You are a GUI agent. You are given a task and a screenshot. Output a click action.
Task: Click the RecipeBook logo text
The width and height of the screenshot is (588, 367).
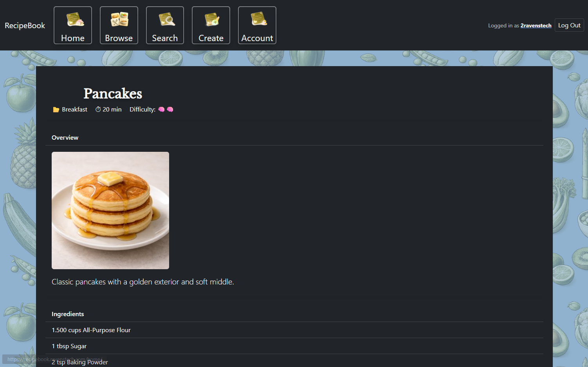click(25, 25)
